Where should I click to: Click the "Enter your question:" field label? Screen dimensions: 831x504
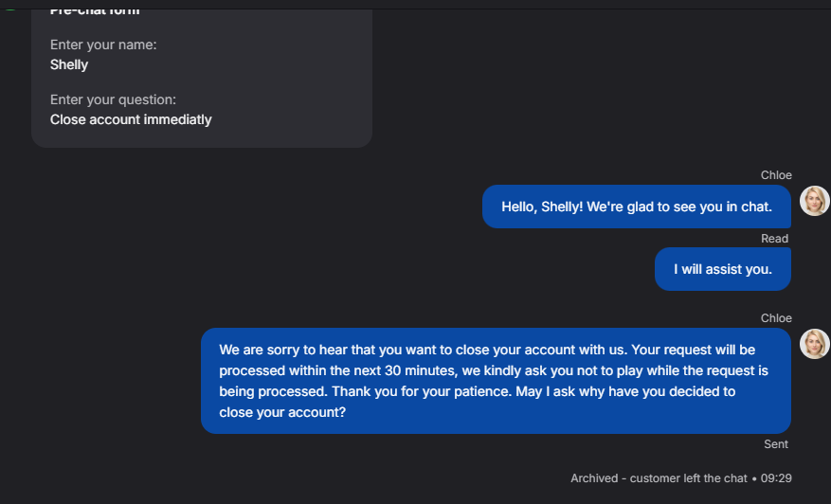click(113, 99)
